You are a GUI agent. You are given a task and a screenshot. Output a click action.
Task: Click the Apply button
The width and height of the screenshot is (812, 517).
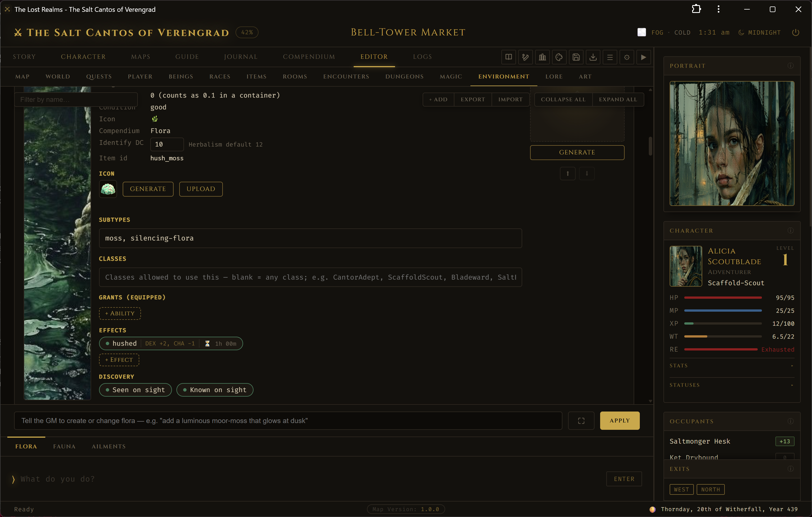click(x=620, y=421)
